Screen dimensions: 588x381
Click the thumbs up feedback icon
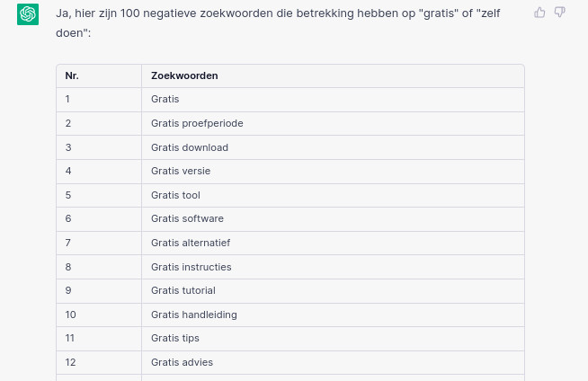click(539, 13)
